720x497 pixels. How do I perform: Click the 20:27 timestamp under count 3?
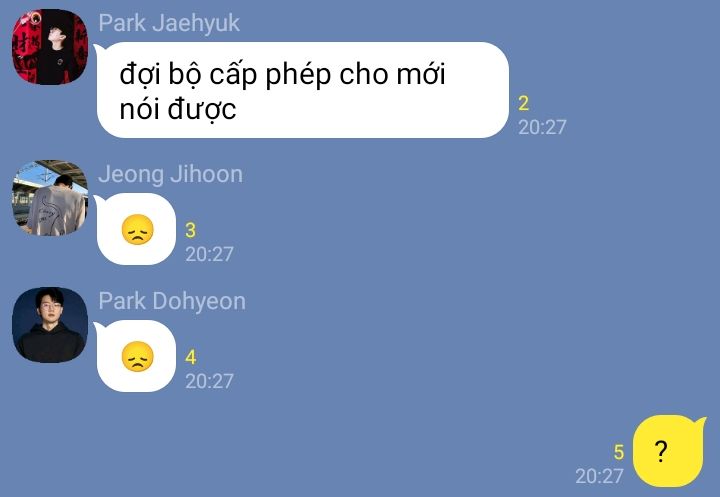pos(209,254)
